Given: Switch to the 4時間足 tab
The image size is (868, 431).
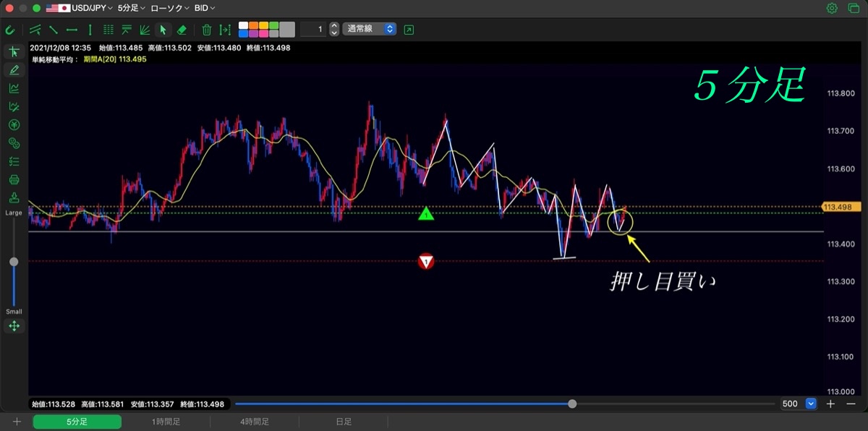Looking at the screenshot, I should coord(255,422).
